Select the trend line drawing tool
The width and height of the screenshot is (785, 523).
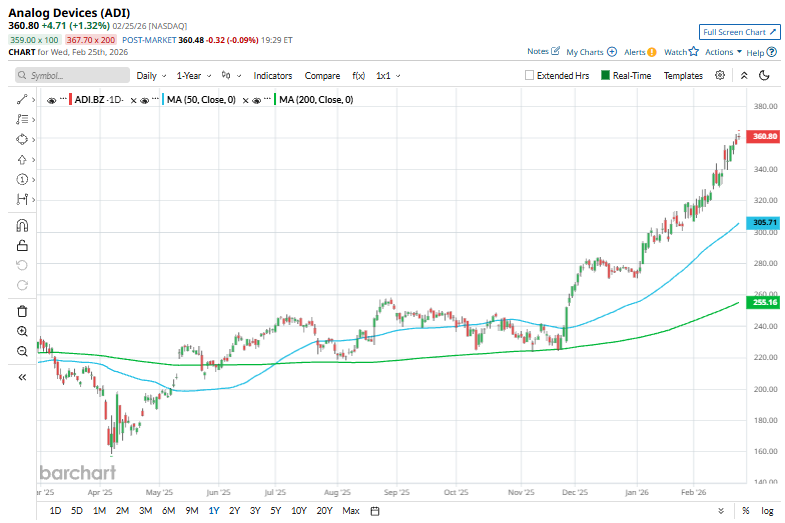point(22,99)
